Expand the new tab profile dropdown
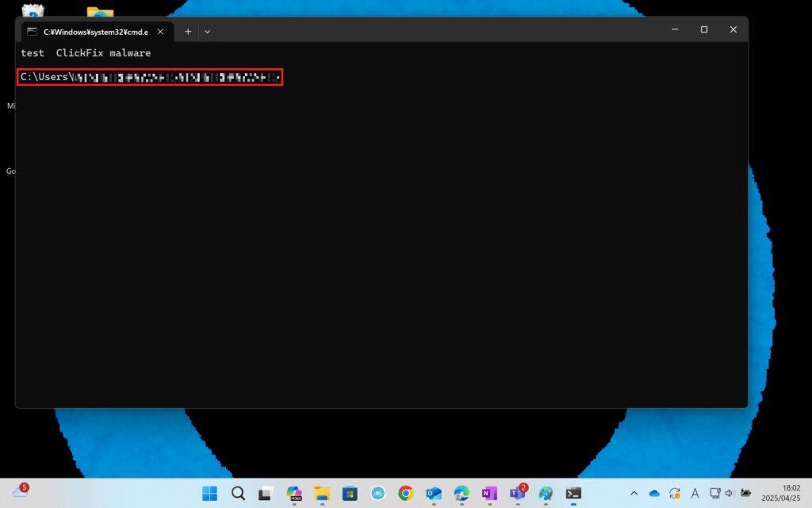 coord(207,31)
